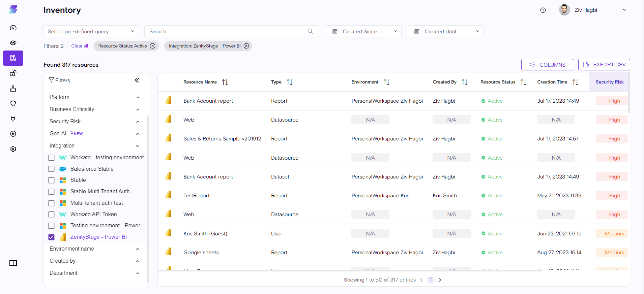The width and height of the screenshot is (644, 294).
Task: Sort table by Resource Name
Action: coord(225,82)
